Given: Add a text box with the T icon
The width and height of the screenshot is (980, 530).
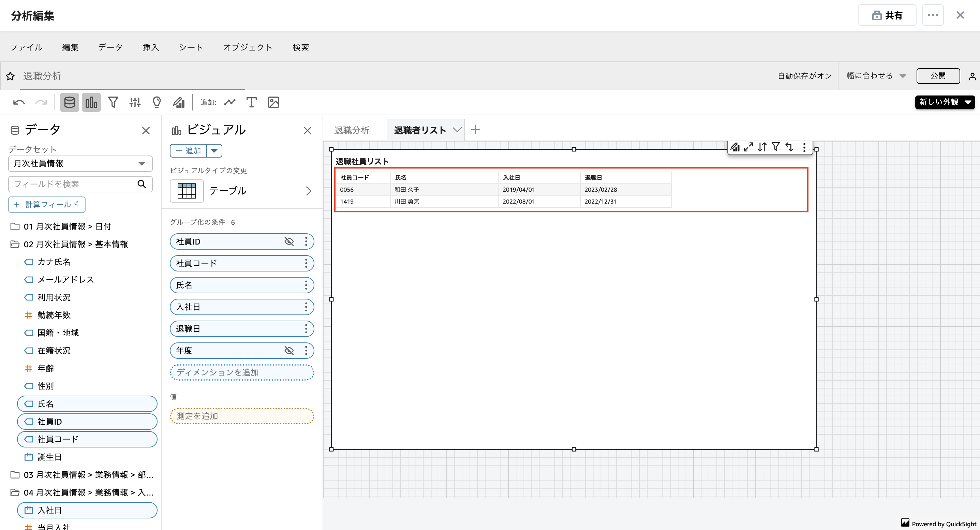Looking at the screenshot, I should tap(251, 102).
